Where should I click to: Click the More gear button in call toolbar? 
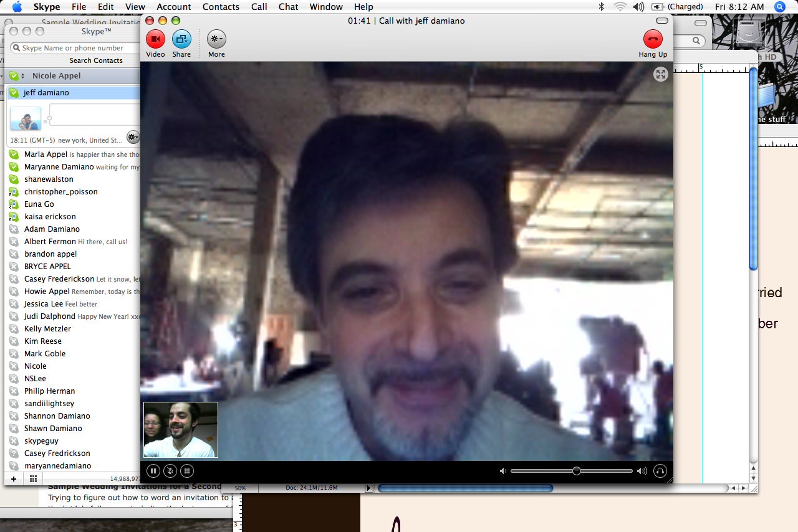[216, 39]
